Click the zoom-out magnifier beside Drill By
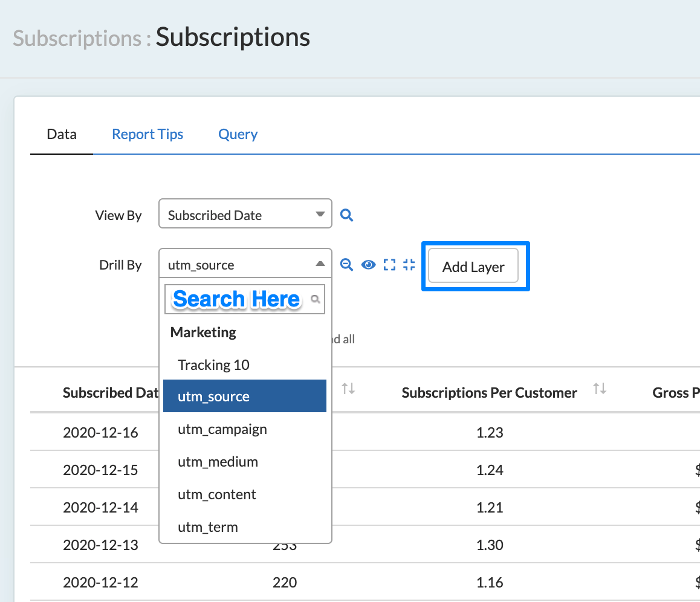Viewport: 700px width, 602px height. click(346, 265)
